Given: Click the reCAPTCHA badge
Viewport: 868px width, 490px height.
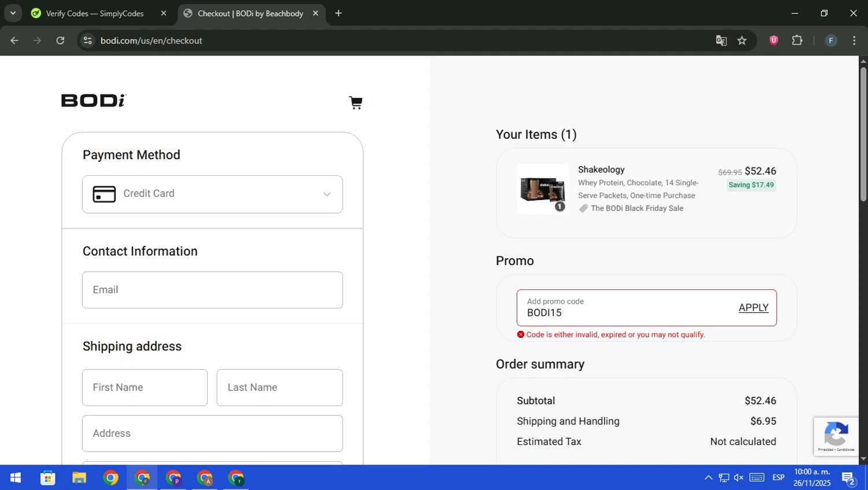Looking at the screenshot, I should coord(836,436).
